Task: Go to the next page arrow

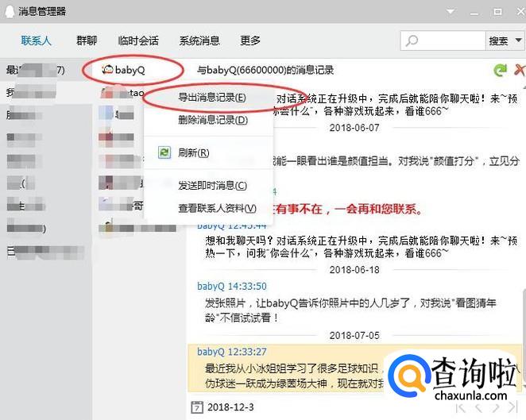Action: (496, 407)
